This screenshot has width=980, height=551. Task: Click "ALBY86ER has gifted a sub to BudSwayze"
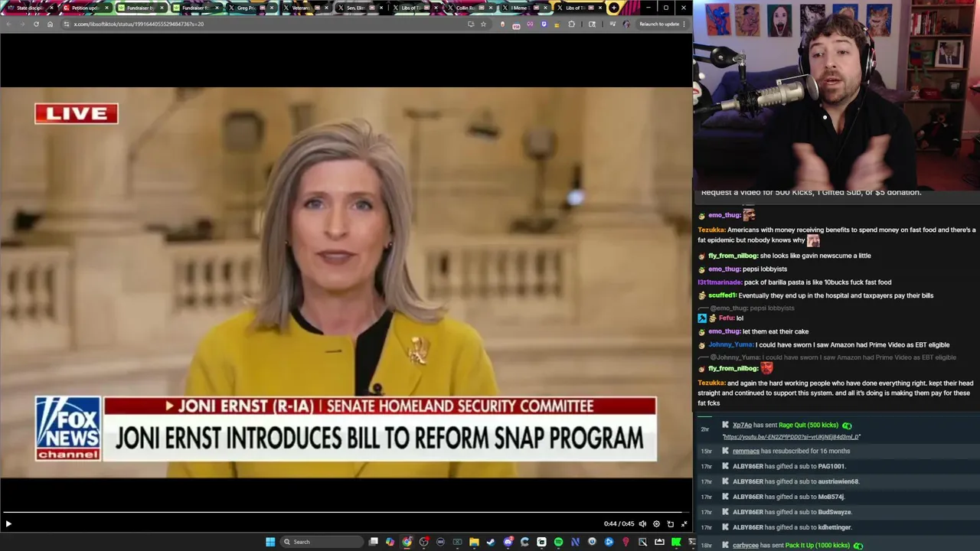792,512
